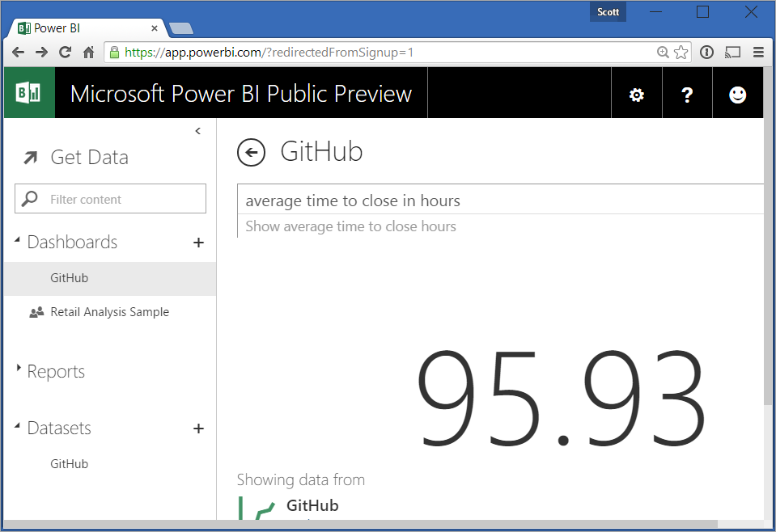Bookmark this page with star icon

[x=681, y=53]
